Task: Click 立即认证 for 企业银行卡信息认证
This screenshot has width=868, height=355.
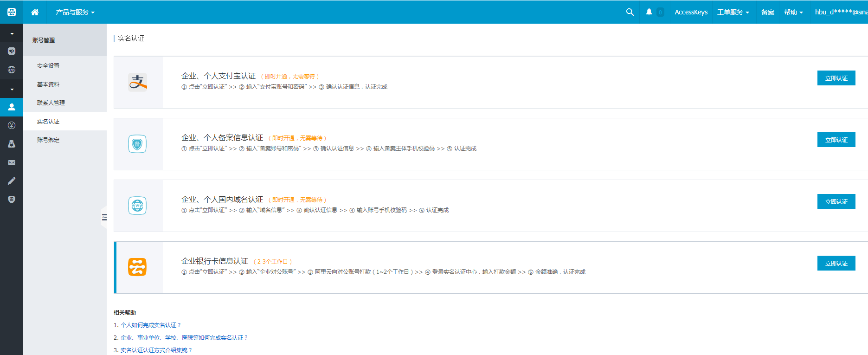Action: (x=836, y=264)
